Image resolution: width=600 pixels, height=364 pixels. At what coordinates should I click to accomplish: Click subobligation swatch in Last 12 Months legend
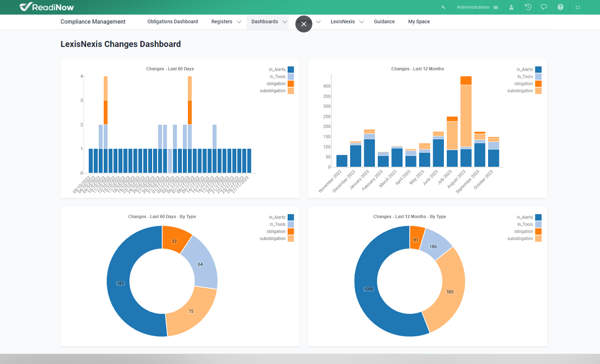(x=539, y=91)
